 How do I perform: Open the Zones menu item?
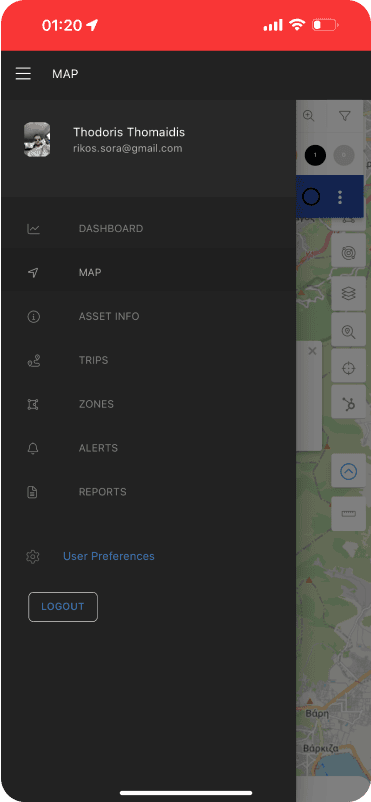click(148, 405)
